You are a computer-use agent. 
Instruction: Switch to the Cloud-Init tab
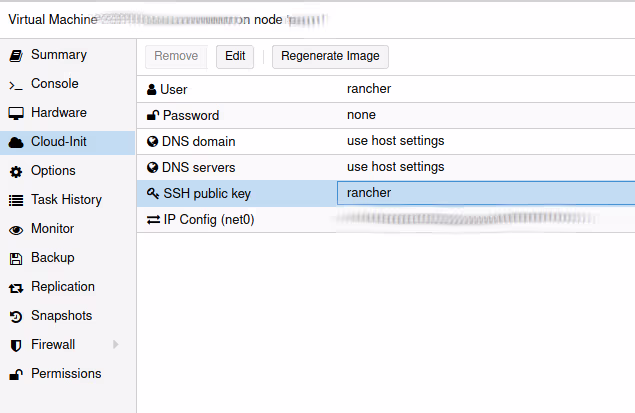(58, 142)
